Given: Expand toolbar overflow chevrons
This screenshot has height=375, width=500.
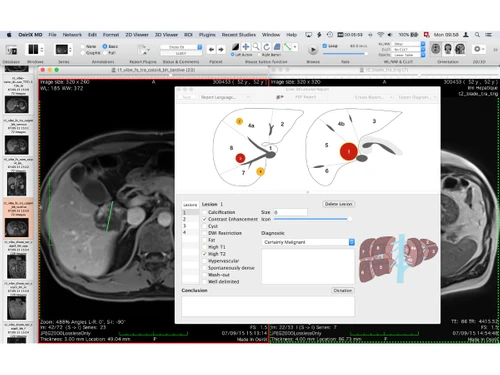Looking at the screenshot, I should tap(495, 49).
